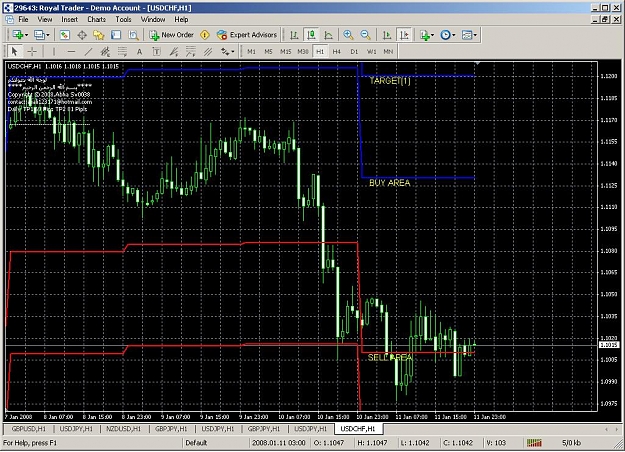The width and height of the screenshot is (625, 452).
Task: Click the 2008.01.11 03:00 status bar entry
Action: click(x=279, y=443)
